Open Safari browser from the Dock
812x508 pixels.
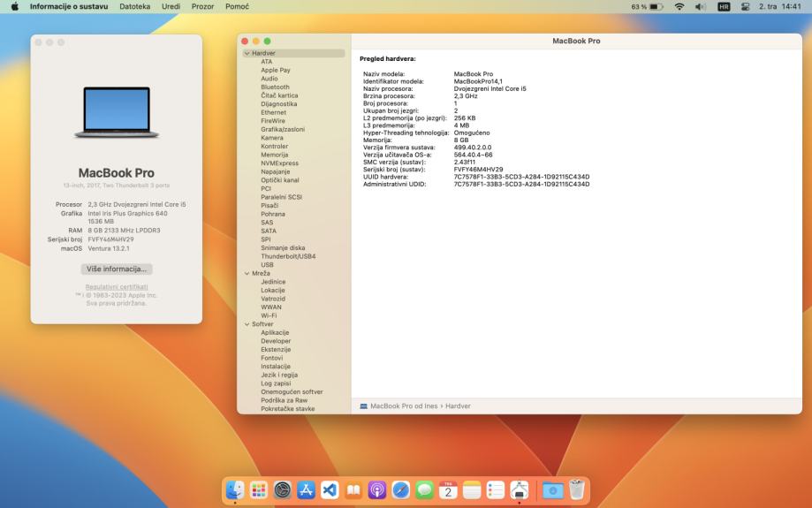[x=401, y=489]
